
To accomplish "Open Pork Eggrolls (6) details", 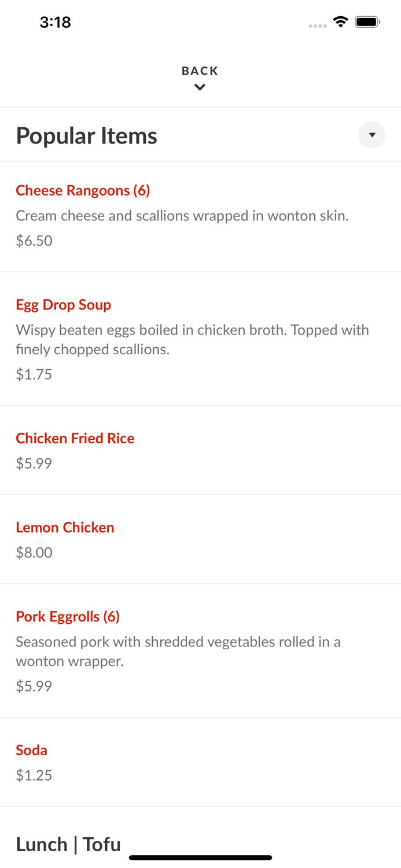I will click(x=68, y=616).
